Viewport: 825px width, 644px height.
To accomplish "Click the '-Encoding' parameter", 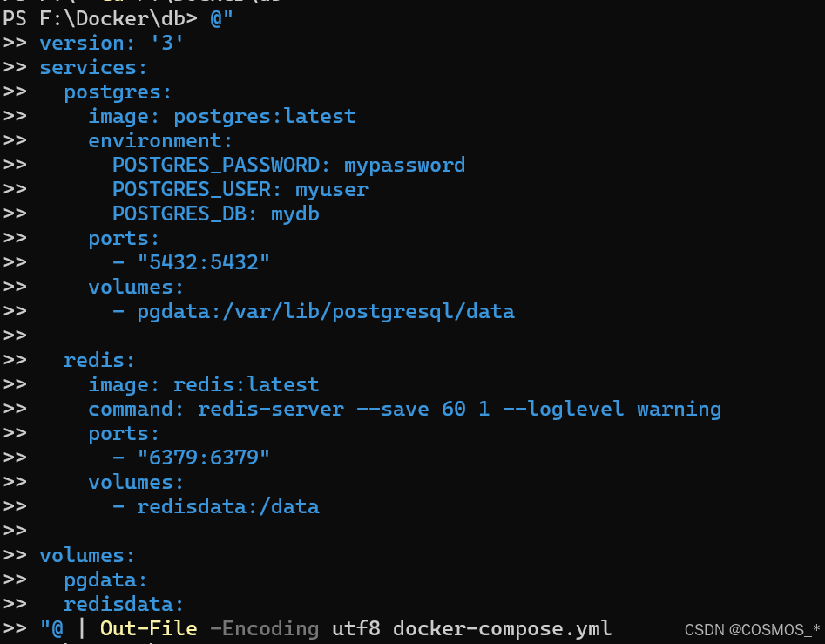I will [x=264, y=628].
